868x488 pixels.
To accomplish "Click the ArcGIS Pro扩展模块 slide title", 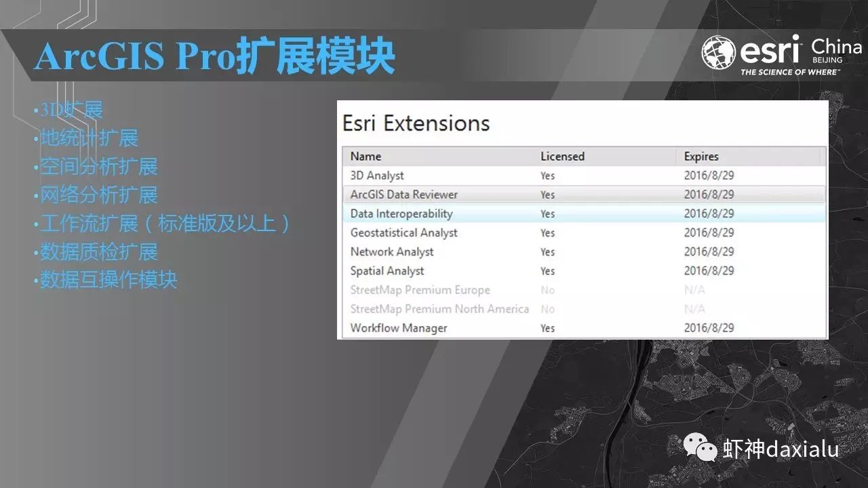I will point(214,56).
